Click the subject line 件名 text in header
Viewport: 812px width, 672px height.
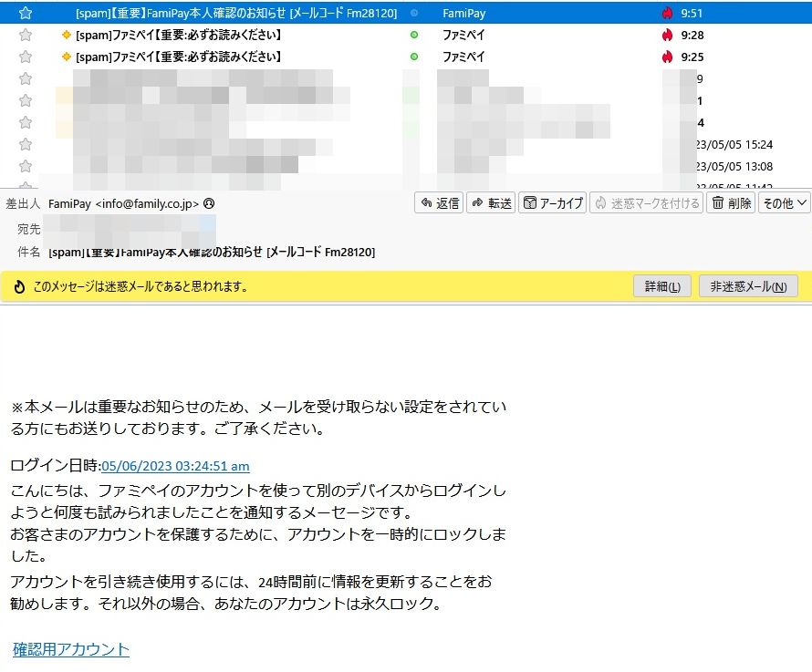tap(212, 253)
